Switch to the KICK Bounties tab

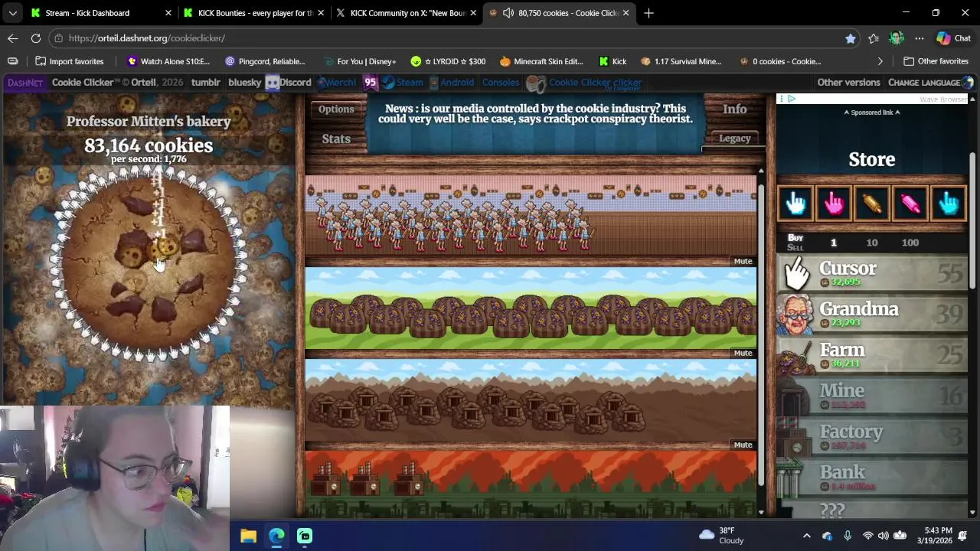tap(254, 13)
